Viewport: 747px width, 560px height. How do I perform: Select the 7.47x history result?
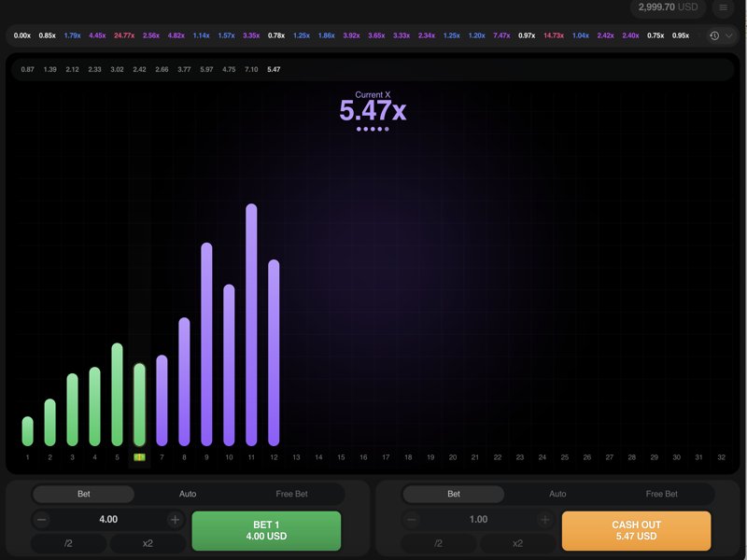click(501, 35)
